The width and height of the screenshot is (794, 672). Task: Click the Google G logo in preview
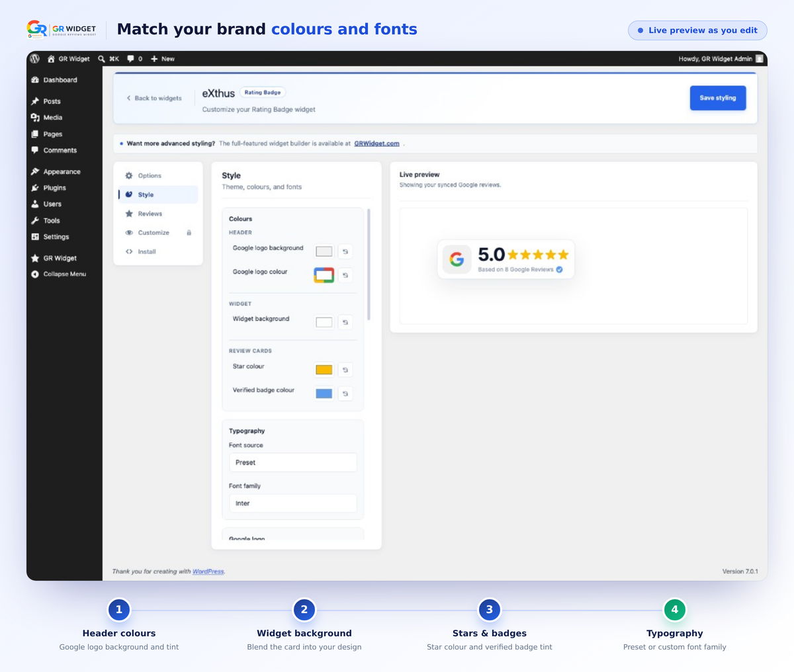click(457, 259)
